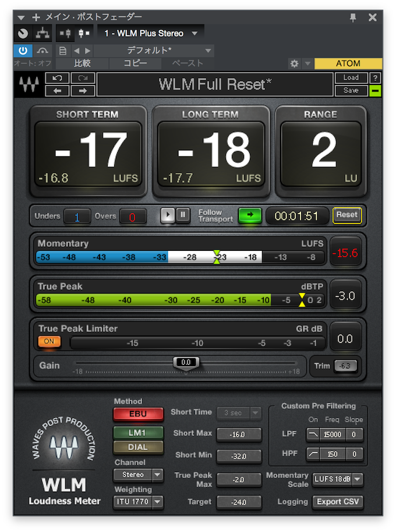Pause metering with the pause button
This screenshot has height=532, width=396.
(183, 215)
